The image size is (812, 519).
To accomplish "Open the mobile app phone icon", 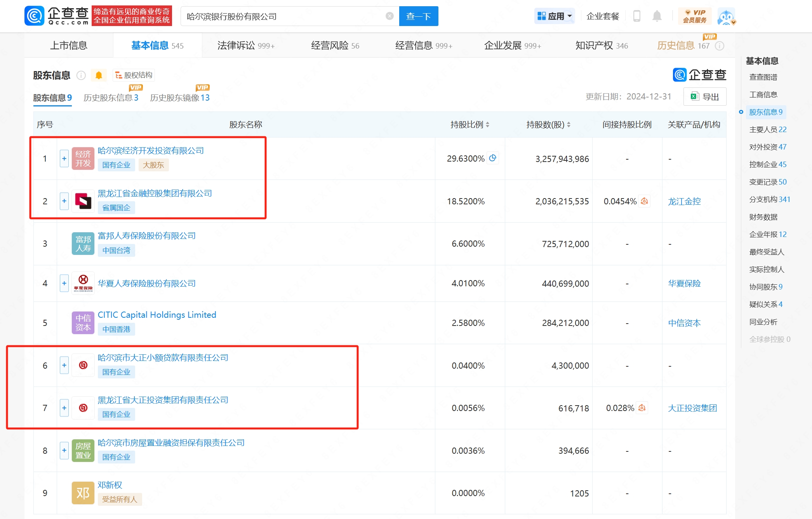I will [637, 16].
